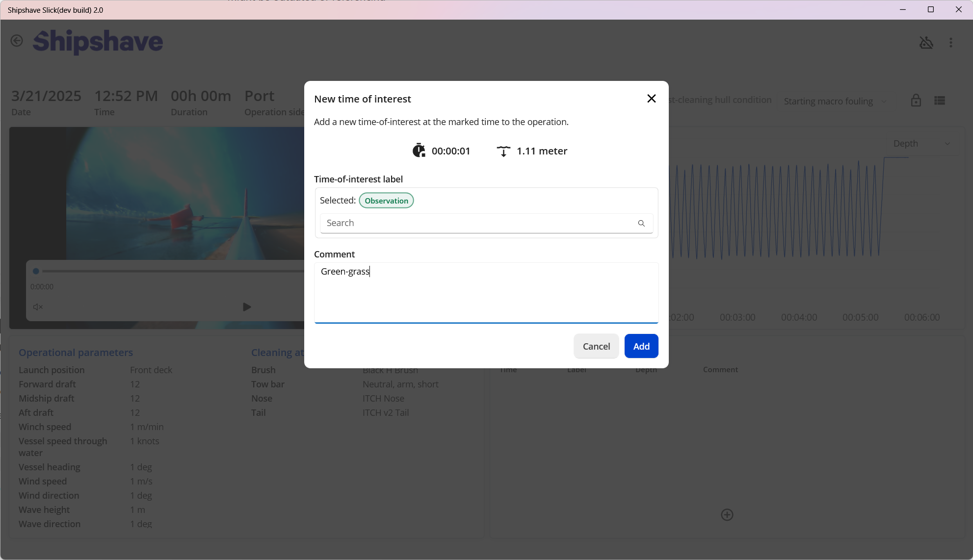Viewport: 973px width, 560px height.
Task: Expand the Starting macro fouling dropdown
Action: (835, 102)
